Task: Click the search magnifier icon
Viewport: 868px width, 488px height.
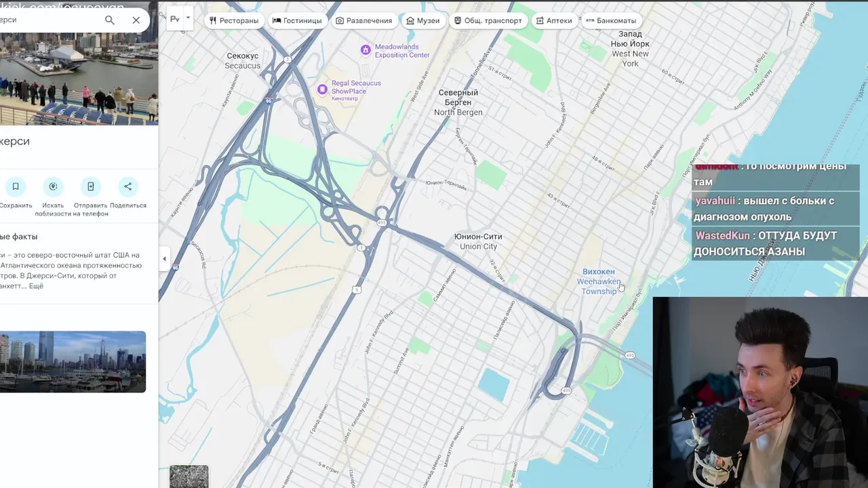Action: tap(110, 20)
